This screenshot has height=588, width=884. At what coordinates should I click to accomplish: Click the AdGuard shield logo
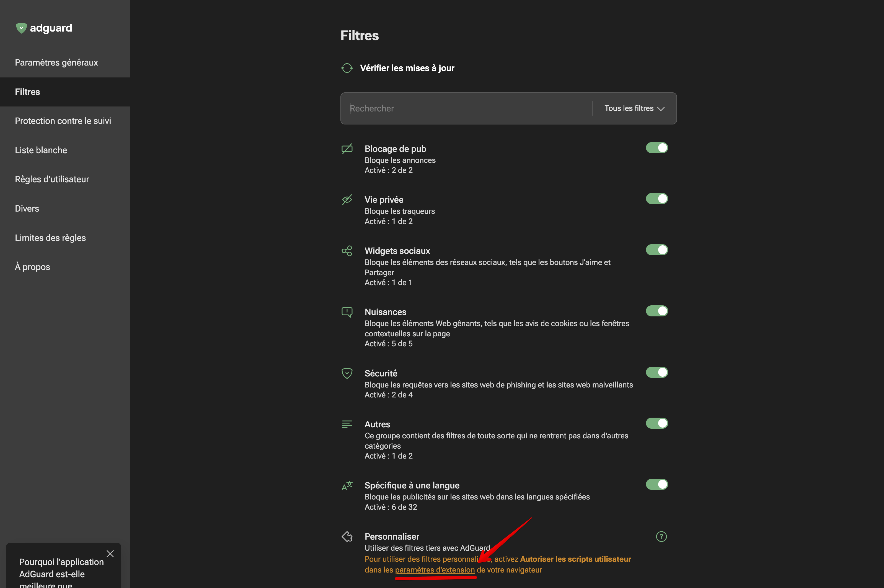click(21, 28)
